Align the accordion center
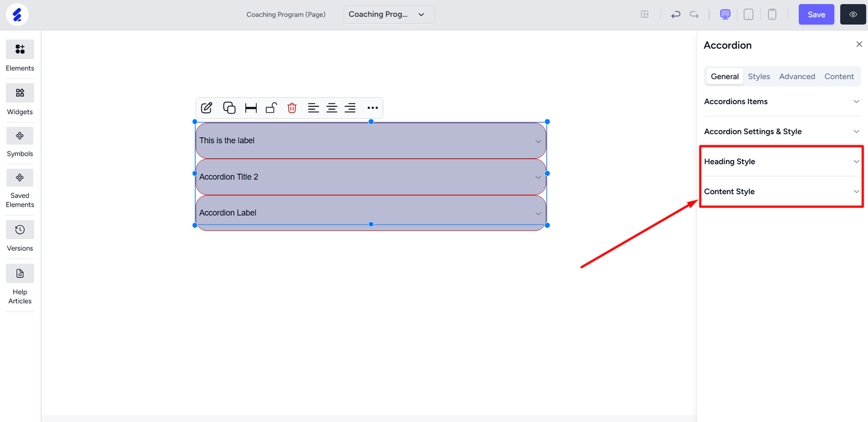The image size is (868, 422). 331,108
